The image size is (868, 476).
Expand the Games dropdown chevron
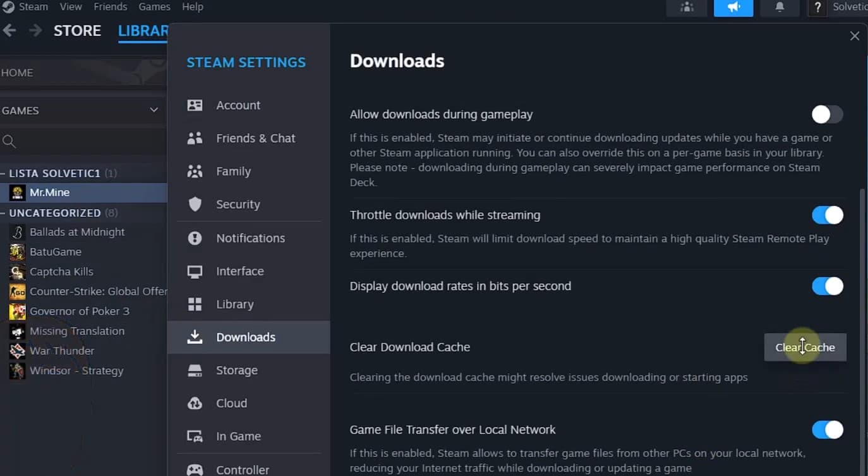click(154, 110)
